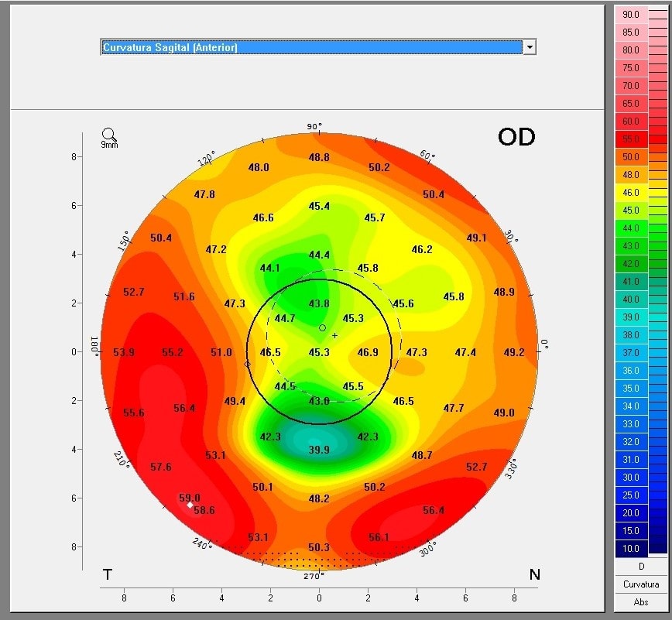
Task: Click the 46.9 value inside pupil circle
Action: coord(368,352)
